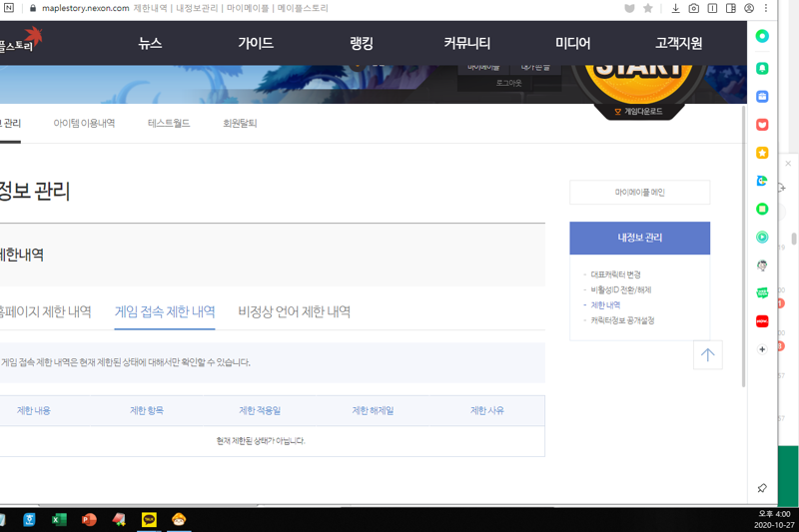Viewport: 799px width, 532px height.
Task: Switch to 테스트월드 tab
Action: 169,123
